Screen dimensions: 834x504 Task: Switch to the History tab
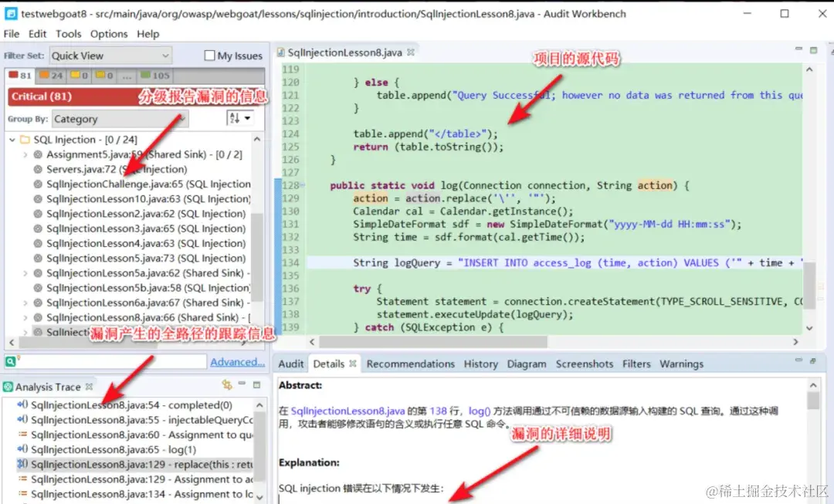[481, 364]
